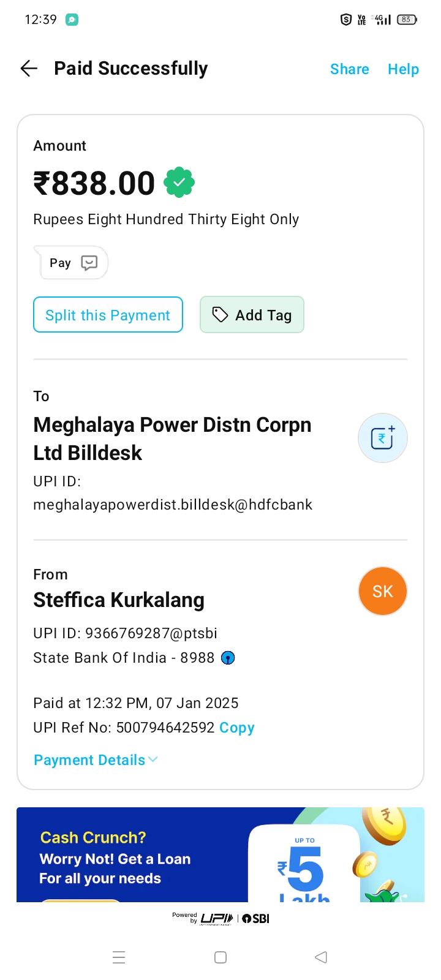Tap the SK profile avatar

[382, 591]
